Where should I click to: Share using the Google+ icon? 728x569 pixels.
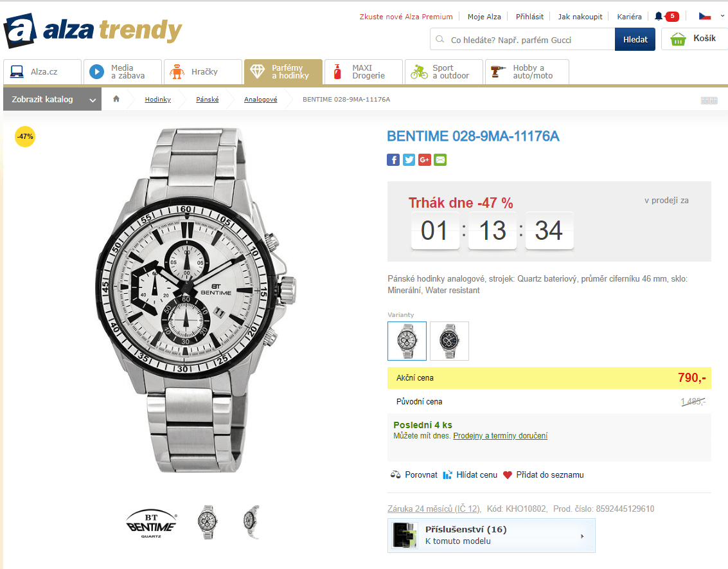pos(424,159)
